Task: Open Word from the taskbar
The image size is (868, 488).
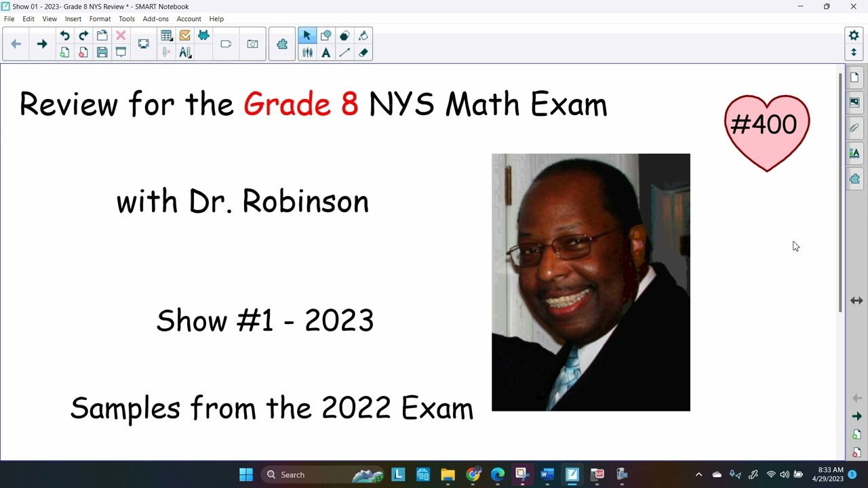Action: pyautogui.click(x=547, y=474)
